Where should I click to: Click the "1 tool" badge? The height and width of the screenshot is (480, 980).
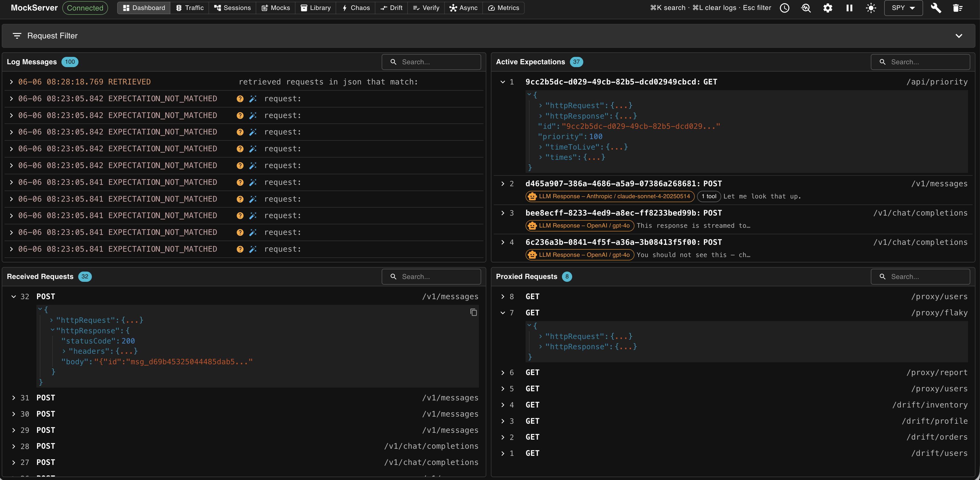coord(709,197)
